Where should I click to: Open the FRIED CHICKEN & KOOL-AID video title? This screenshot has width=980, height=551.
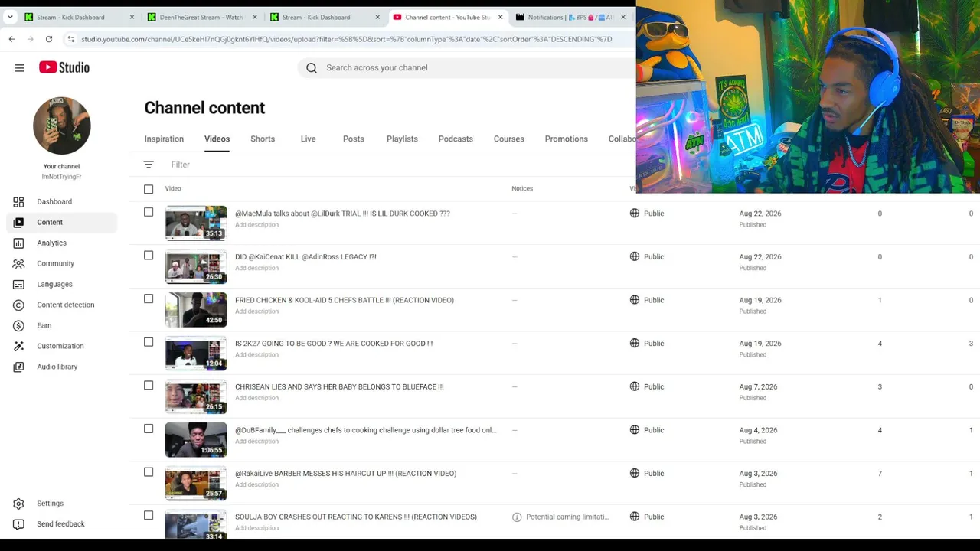click(345, 300)
